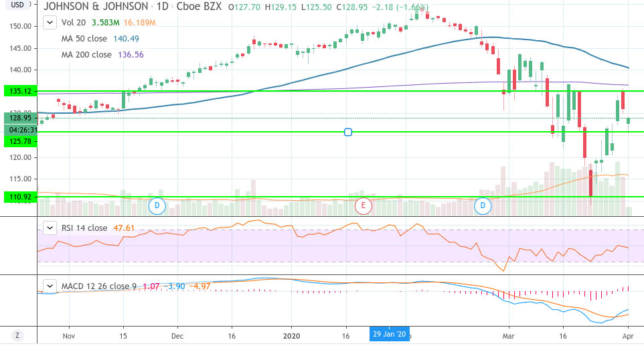The height and width of the screenshot is (346, 644).
Task: Click the 145.00 price axis label
Action: [21, 48]
